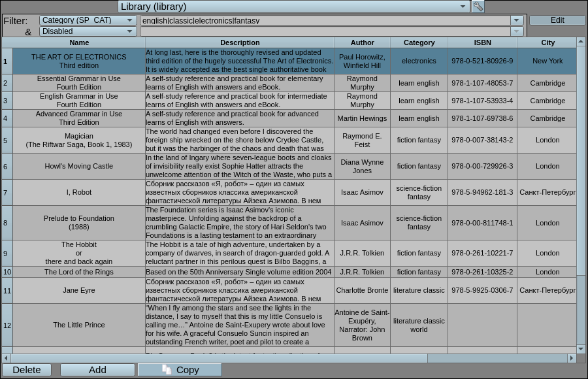Click description Based on the 50th Anniversary
Image resolution: width=588 pixels, height=379 pixels.
coord(240,272)
